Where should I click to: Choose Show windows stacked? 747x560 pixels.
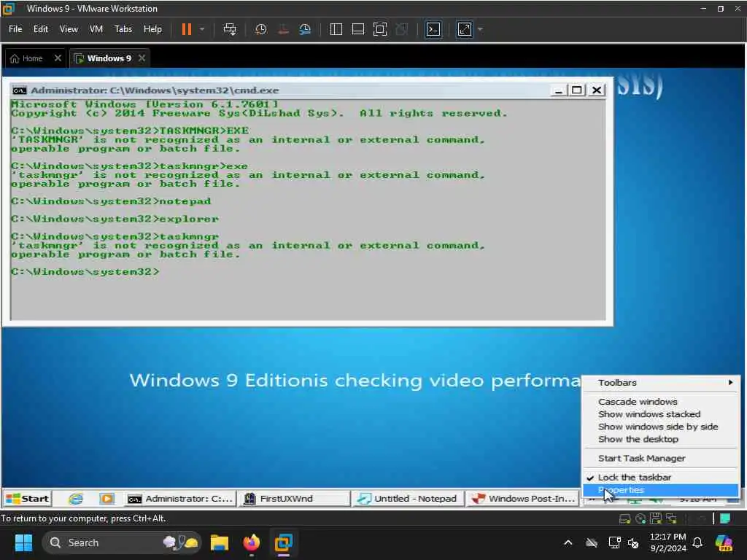click(661, 414)
